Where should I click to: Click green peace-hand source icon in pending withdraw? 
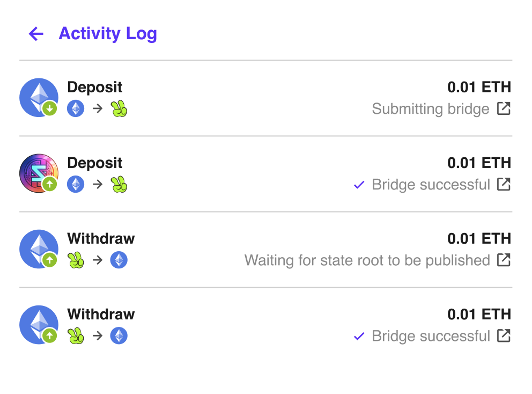click(76, 260)
